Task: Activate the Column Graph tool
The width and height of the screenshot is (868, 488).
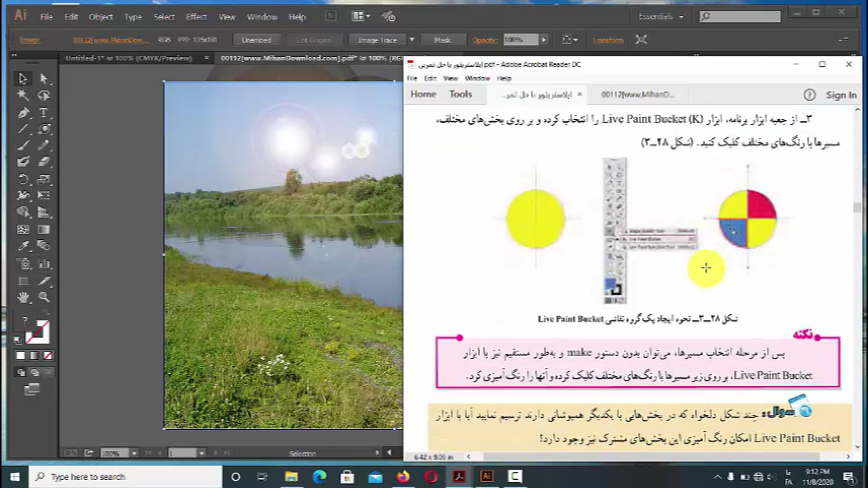Action: (x=44, y=263)
